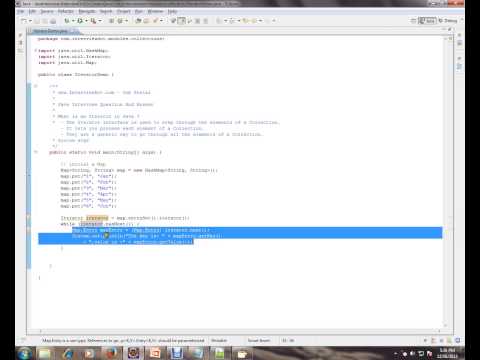Open the Project menu
480x360 pixels.
[x=124, y=11]
